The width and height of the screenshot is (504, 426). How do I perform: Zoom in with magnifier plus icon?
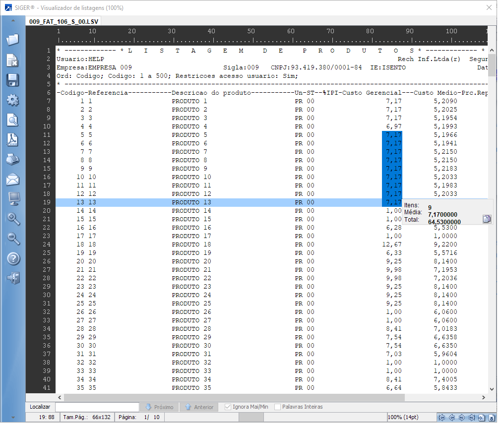click(x=12, y=219)
